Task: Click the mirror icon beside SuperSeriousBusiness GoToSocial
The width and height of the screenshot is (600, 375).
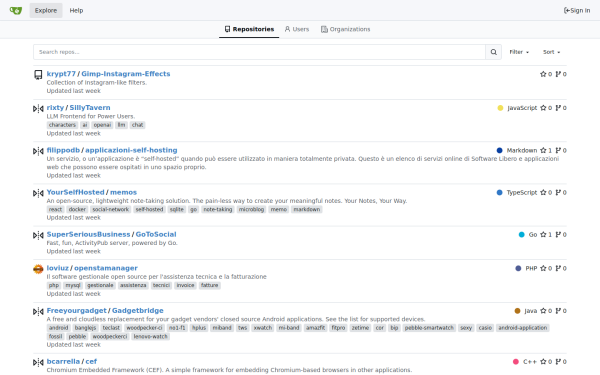Action: (38, 235)
